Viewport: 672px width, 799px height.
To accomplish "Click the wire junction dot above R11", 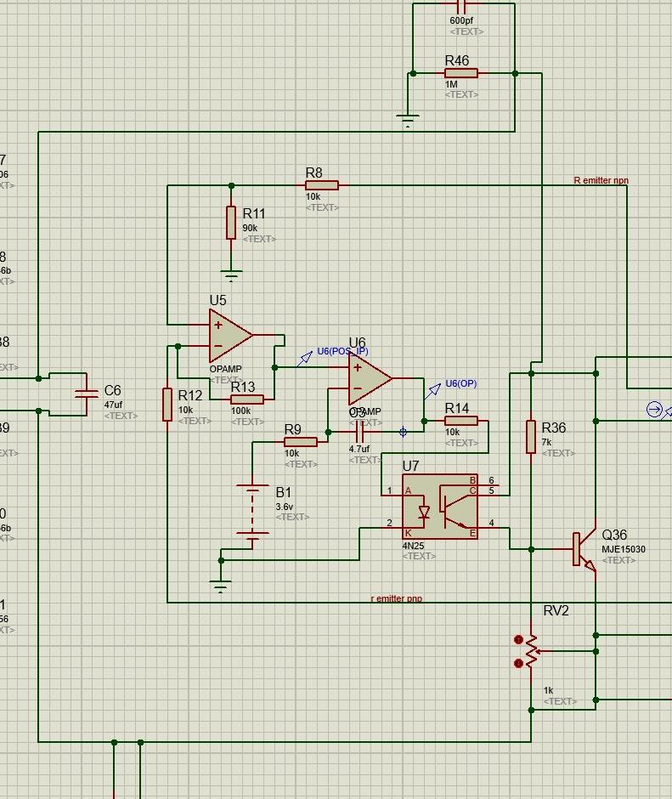I will coord(231,185).
